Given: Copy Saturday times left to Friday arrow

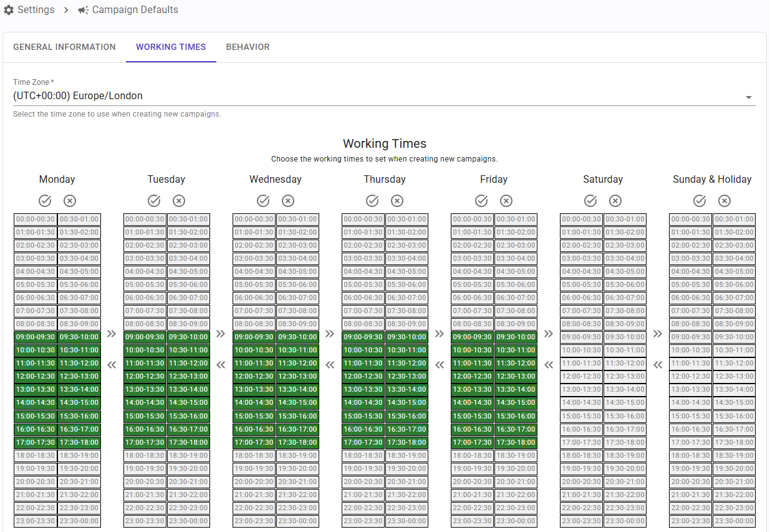Looking at the screenshot, I should (549, 365).
